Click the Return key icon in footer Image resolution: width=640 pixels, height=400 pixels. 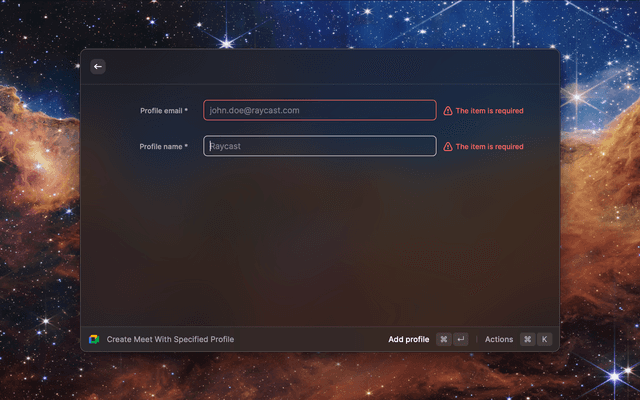coord(461,339)
